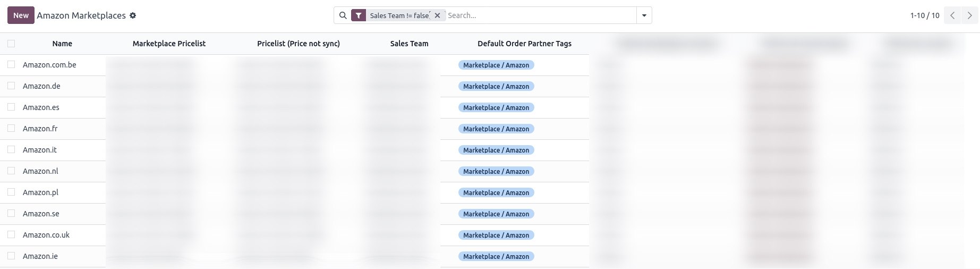Select the Amazon.ie row checkbox

click(11, 256)
